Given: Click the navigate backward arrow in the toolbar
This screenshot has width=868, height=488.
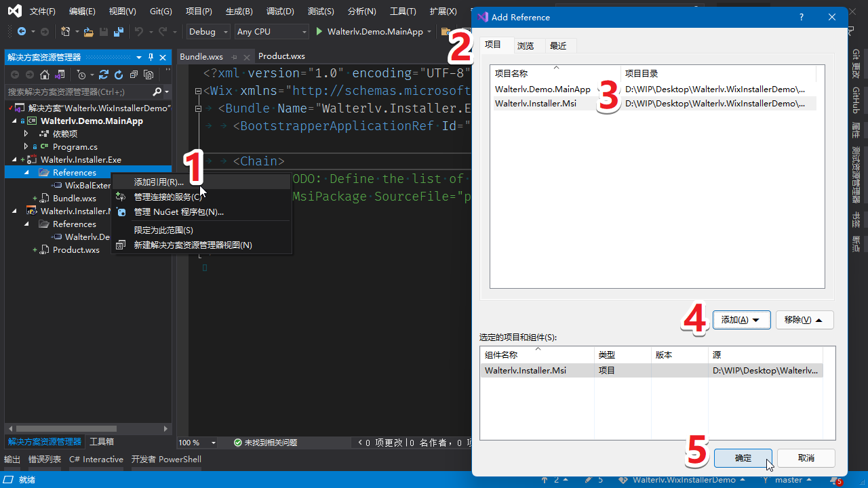Looking at the screenshot, I should click(22, 32).
